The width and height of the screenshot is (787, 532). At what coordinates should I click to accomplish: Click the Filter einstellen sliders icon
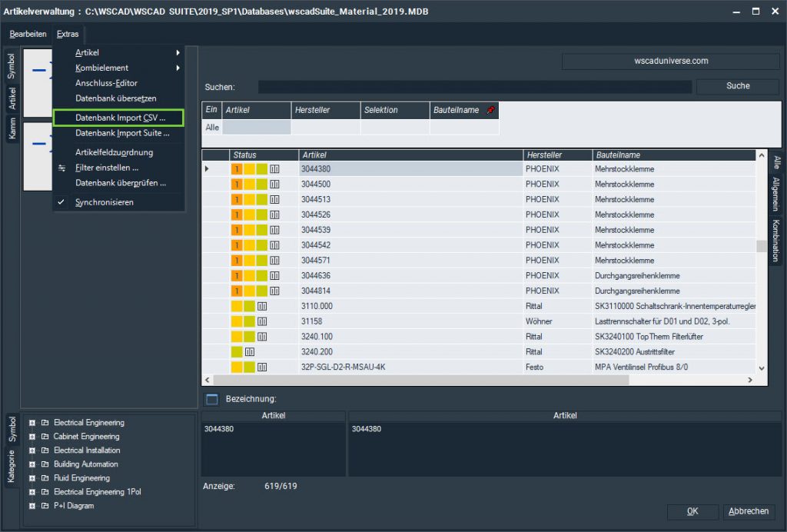61,168
